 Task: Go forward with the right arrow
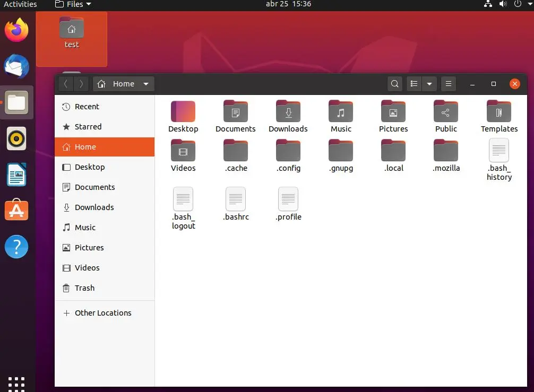[81, 84]
